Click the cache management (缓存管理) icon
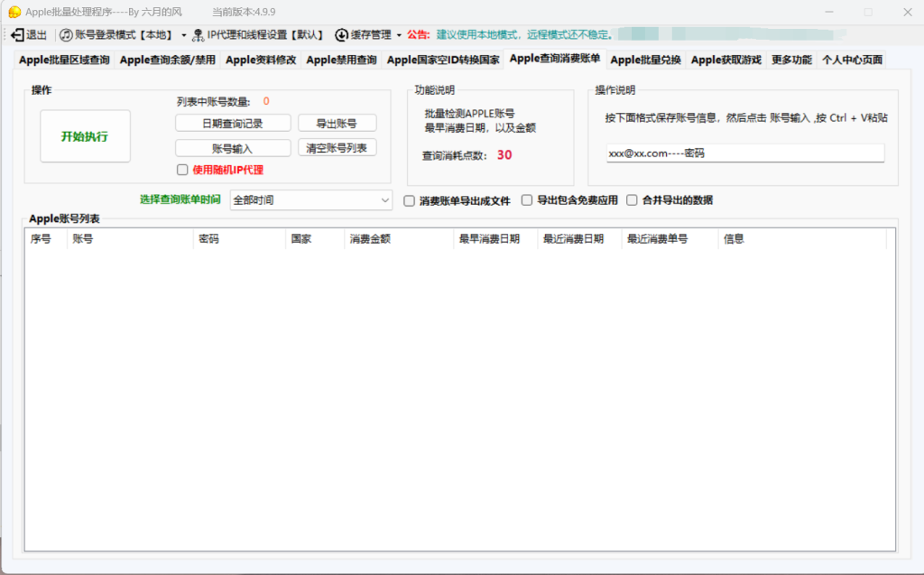The height and width of the screenshot is (575, 924). click(x=342, y=35)
